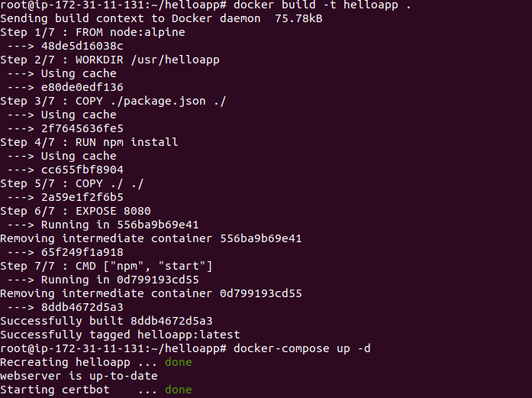532x398 pixels.
Task: Click Running in 0d799193cd55 line
Action: coord(120,280)
